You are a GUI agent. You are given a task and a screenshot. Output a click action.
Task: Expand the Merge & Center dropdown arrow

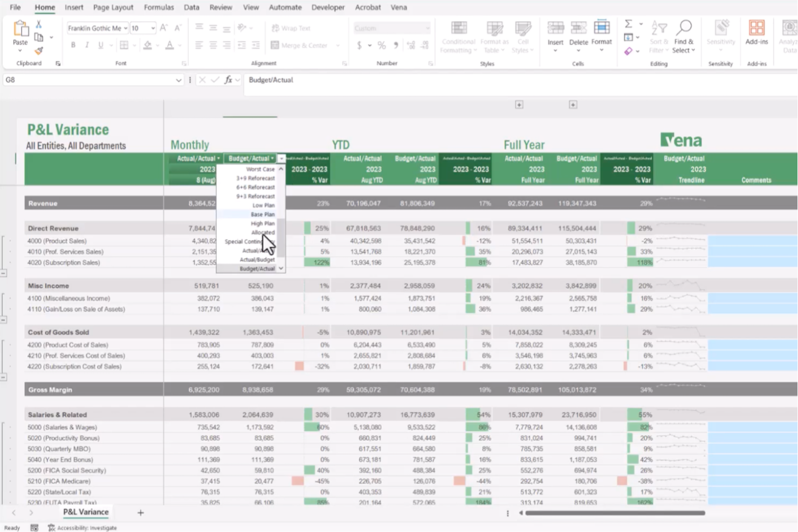pos(338,45)
